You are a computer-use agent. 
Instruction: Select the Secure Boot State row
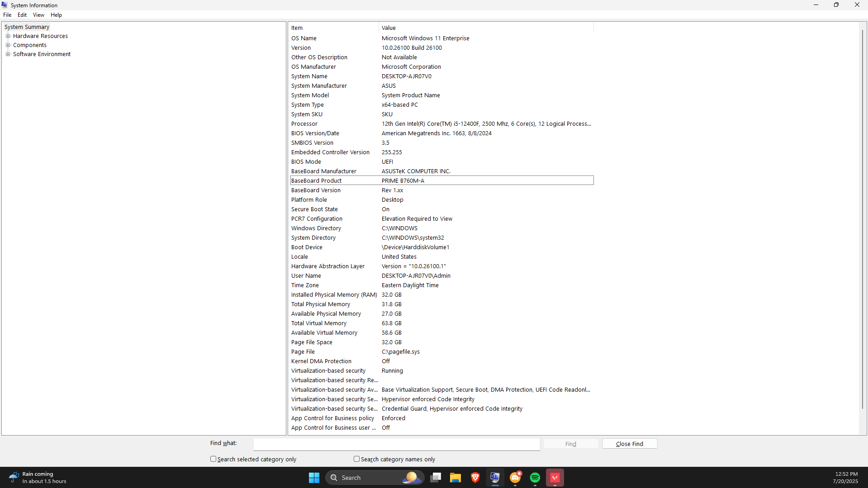tap(441, 209)
